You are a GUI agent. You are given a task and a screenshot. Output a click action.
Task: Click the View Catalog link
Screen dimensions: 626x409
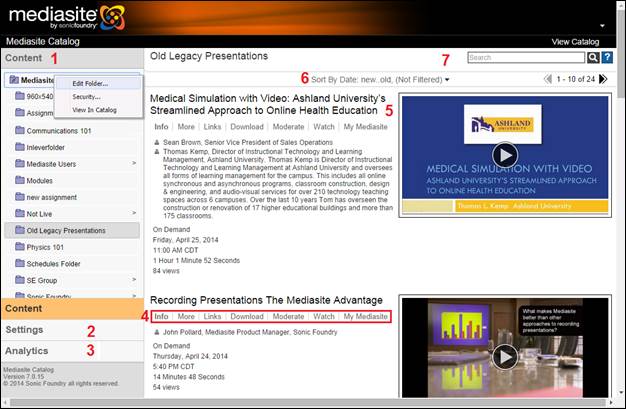click(x=575, y=42)
